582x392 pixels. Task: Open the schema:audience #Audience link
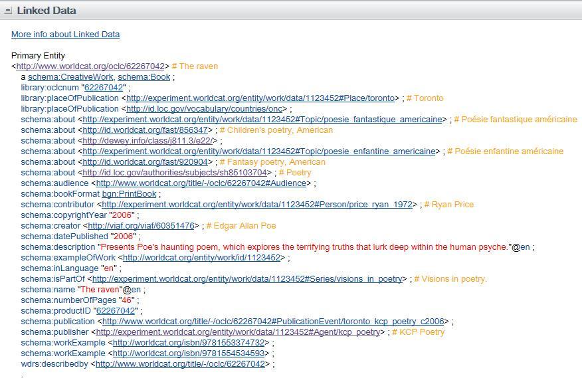(201, 183)
